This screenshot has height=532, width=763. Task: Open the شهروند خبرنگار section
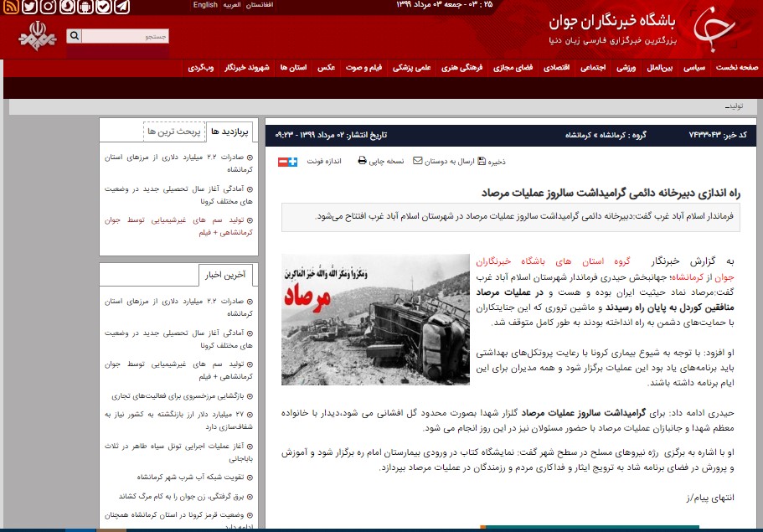click(x=247, y=68)
